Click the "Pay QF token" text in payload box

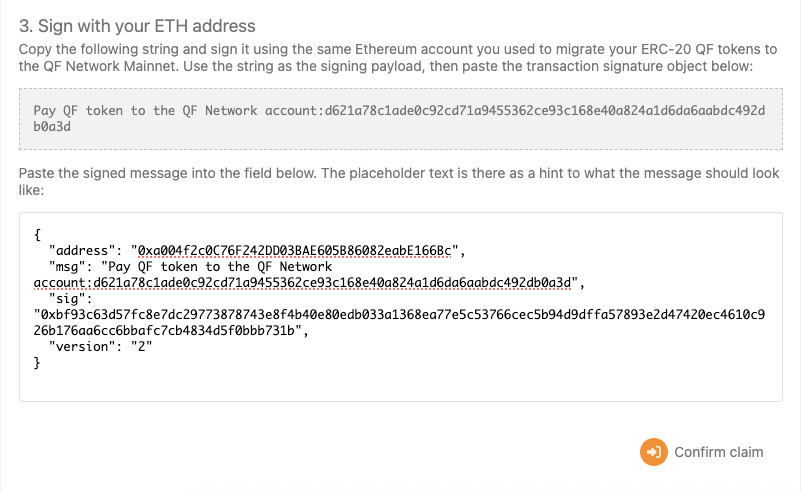(x=78, y=110)
